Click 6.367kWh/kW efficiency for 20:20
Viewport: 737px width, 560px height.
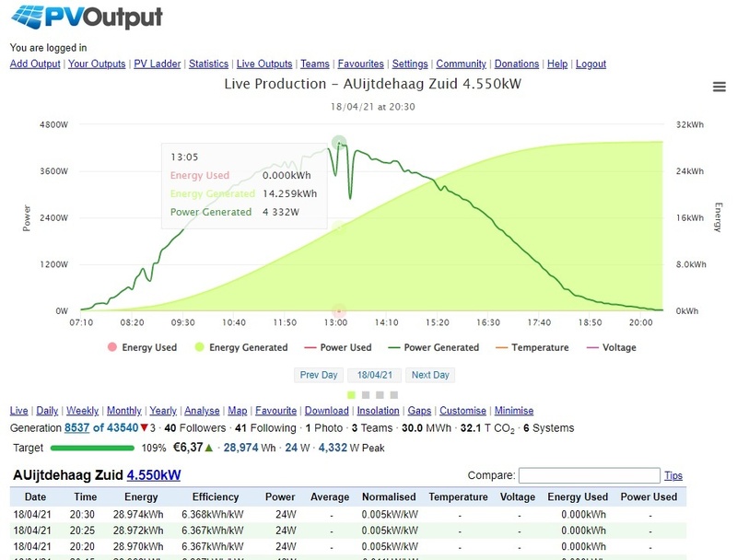coord(213,546)
